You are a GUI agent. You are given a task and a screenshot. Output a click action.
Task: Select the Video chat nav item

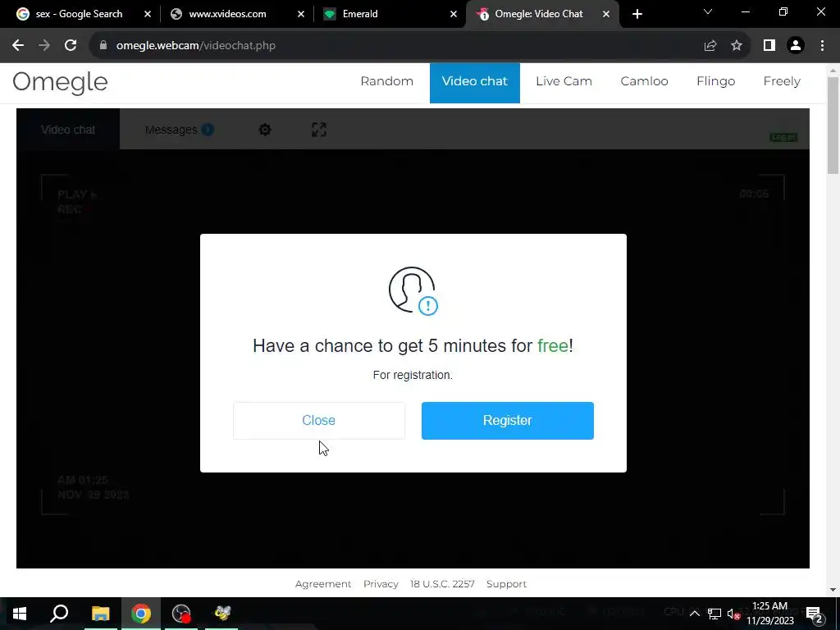[475, 83]
